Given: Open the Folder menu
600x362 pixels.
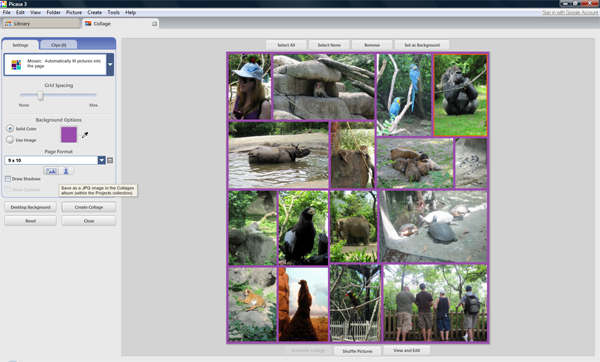Looking at the screenshot, I should tap(54, 12).
